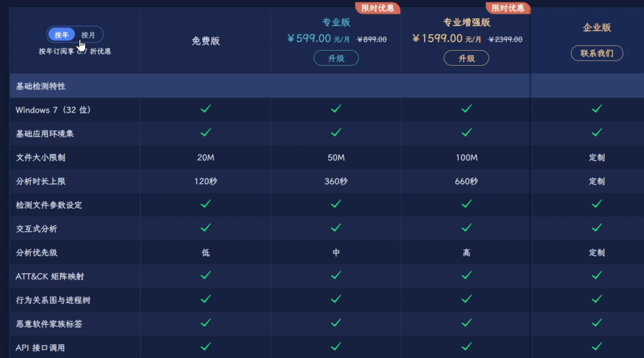Click the 专业版 plan title

[336, 22]
